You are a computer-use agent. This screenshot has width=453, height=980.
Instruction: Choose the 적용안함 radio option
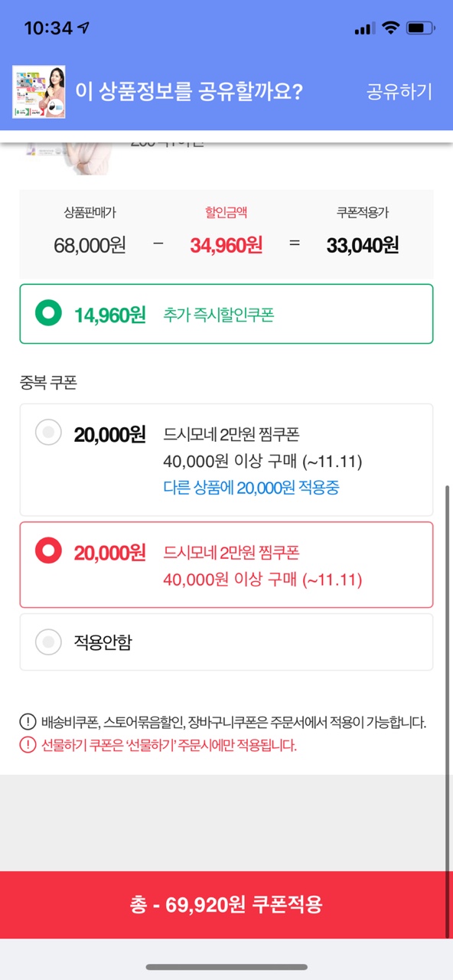49,642
